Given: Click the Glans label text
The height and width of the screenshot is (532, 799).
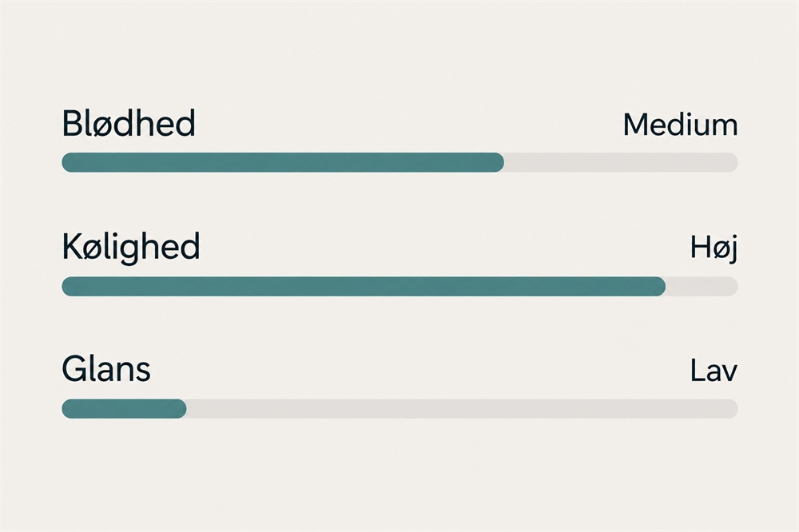Looking at the screenshot, I should coord(106,368).
